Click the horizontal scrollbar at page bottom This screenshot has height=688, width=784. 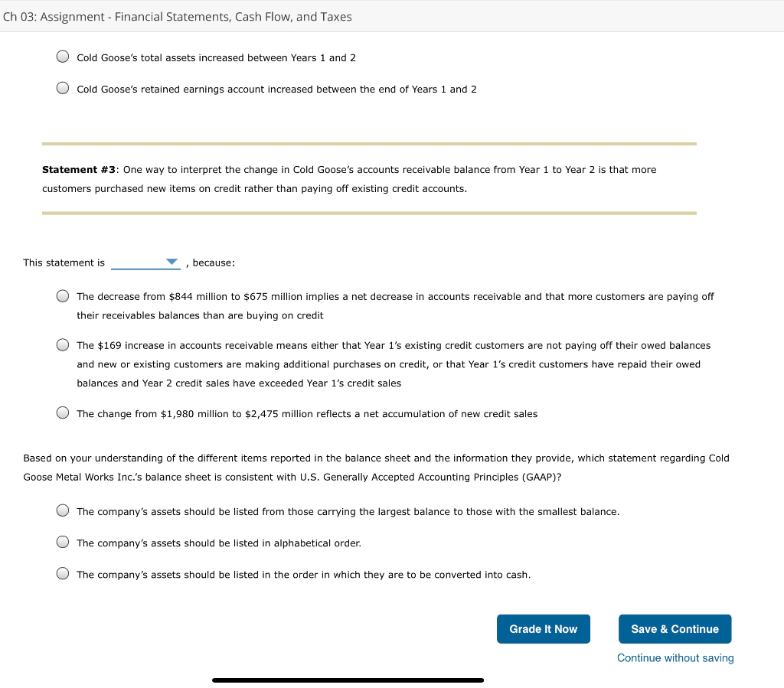[x=348, y=680]
